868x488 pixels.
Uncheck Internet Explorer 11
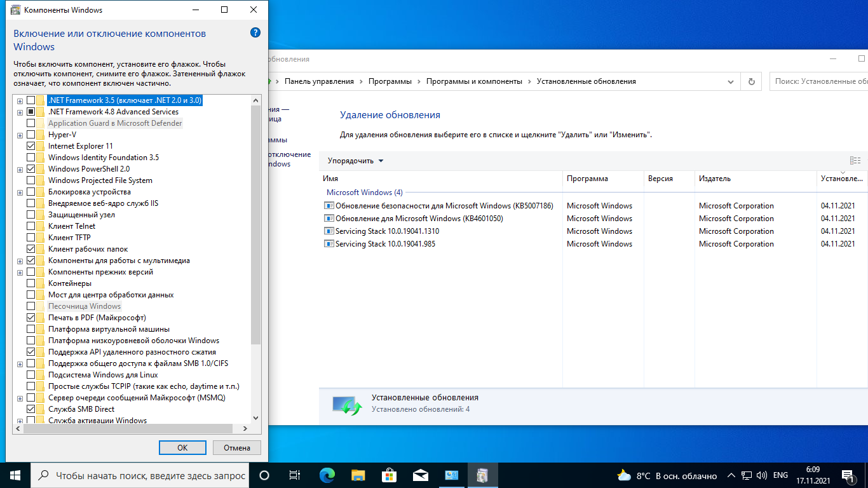point(31,146)
